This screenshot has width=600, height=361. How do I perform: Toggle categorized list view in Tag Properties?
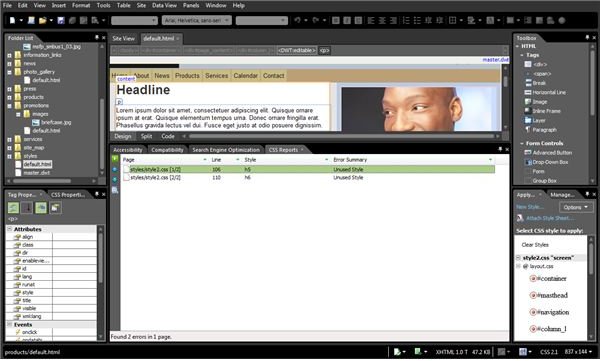(x=13, y=208)
